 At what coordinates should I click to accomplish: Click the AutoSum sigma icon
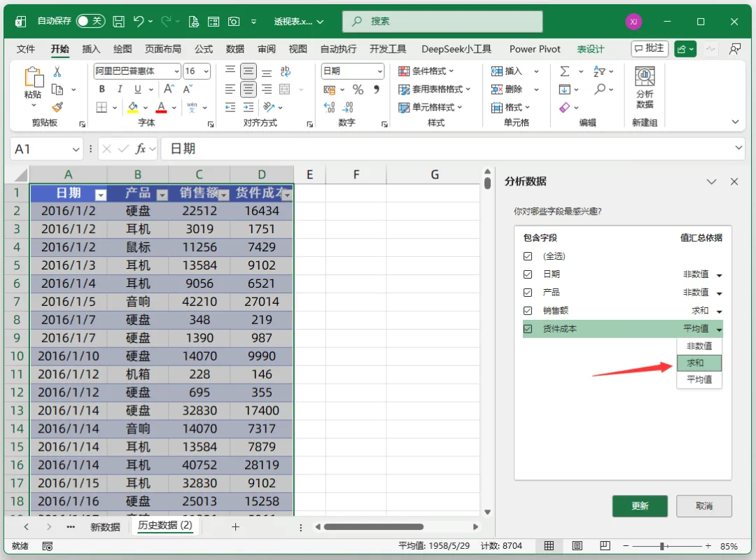pos(565,71)
